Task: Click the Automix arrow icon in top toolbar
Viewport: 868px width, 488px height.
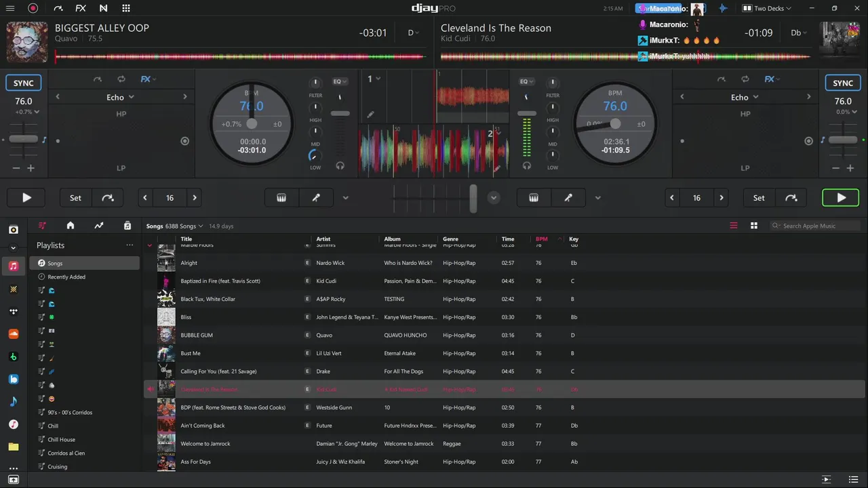Action: click(58, 8)
